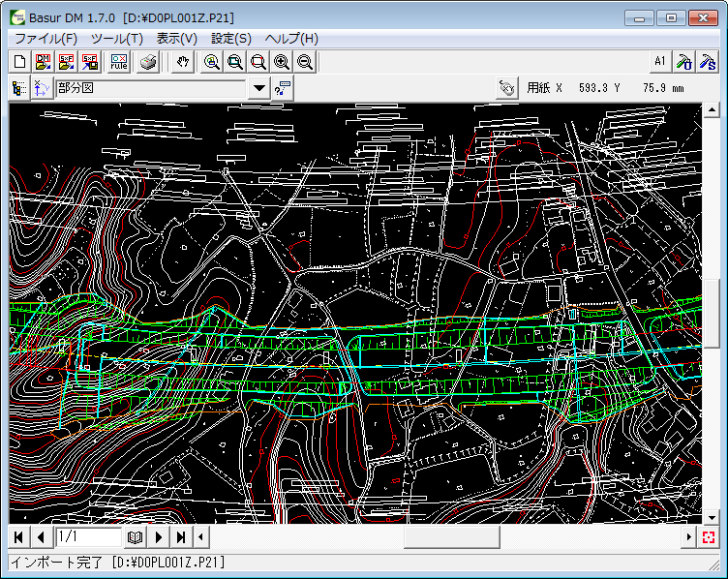This screenshot has width=728, height=579.
Task: Click the Basur DM application title icon
Action: click(x=17, y=17)
